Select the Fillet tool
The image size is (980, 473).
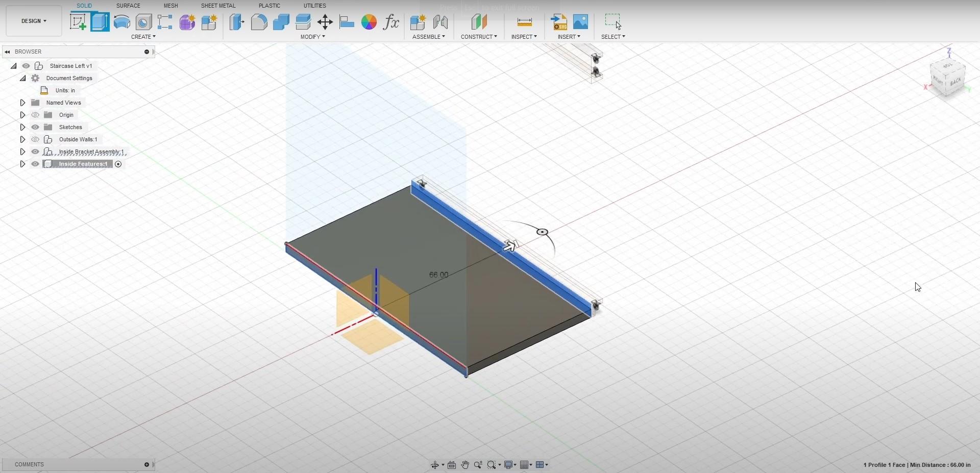click(x=259, y=22)
